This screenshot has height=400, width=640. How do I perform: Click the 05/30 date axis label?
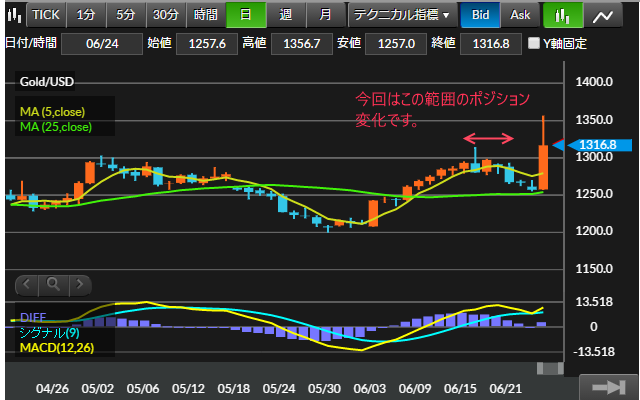tap(324, 389)
